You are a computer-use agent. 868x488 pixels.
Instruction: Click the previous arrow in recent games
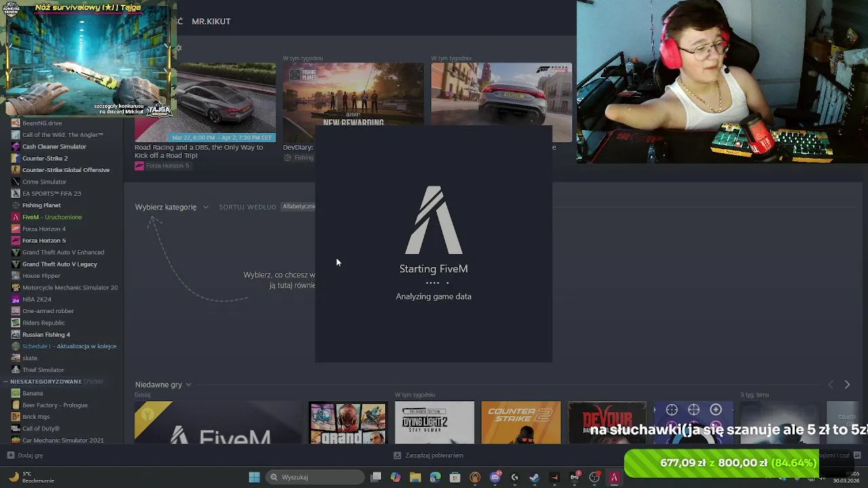coord(831,384)
